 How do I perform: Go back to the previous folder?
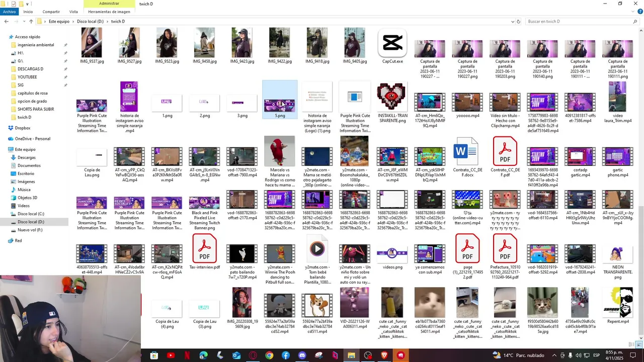(x=6, y=22)
